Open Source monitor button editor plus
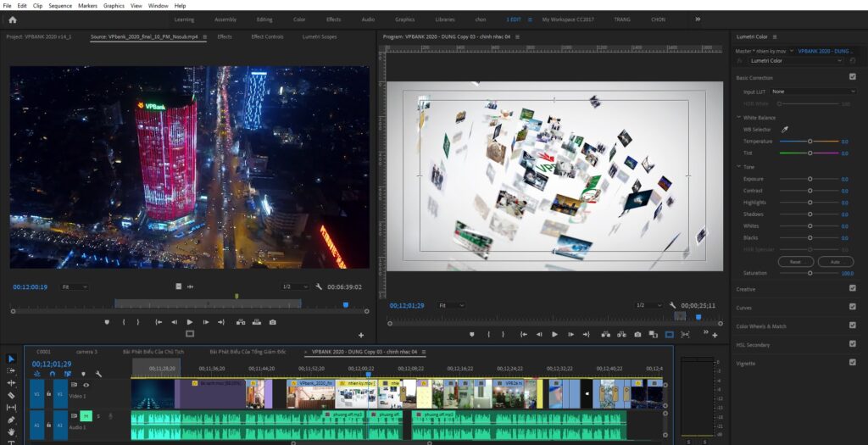This screenshot has width=868, height=445. point(361,335)
